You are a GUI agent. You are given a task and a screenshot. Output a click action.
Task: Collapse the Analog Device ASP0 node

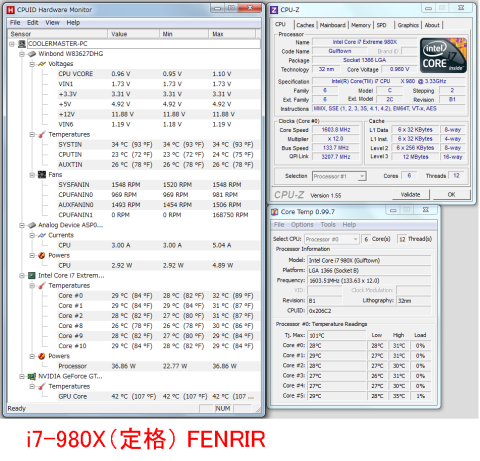(22, 225)
